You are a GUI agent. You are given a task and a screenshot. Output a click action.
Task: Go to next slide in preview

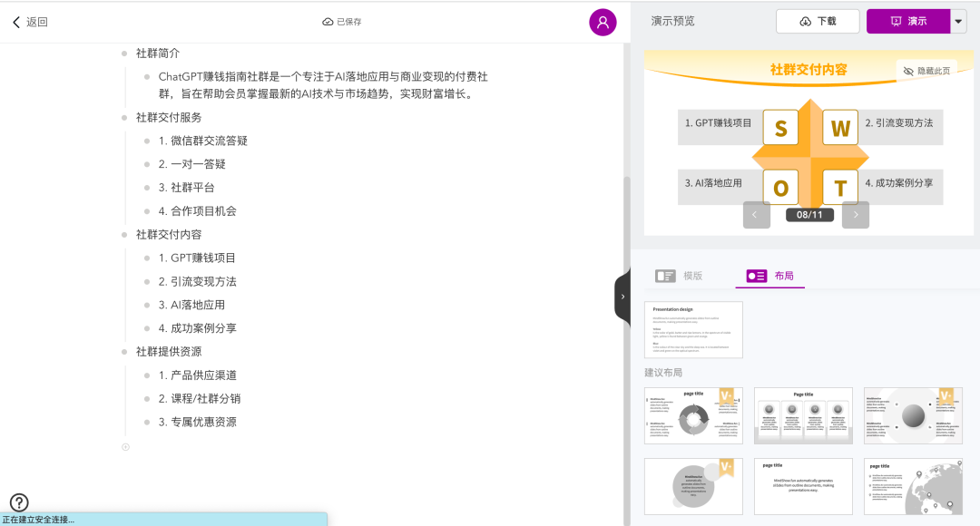(x=856, y=215)
